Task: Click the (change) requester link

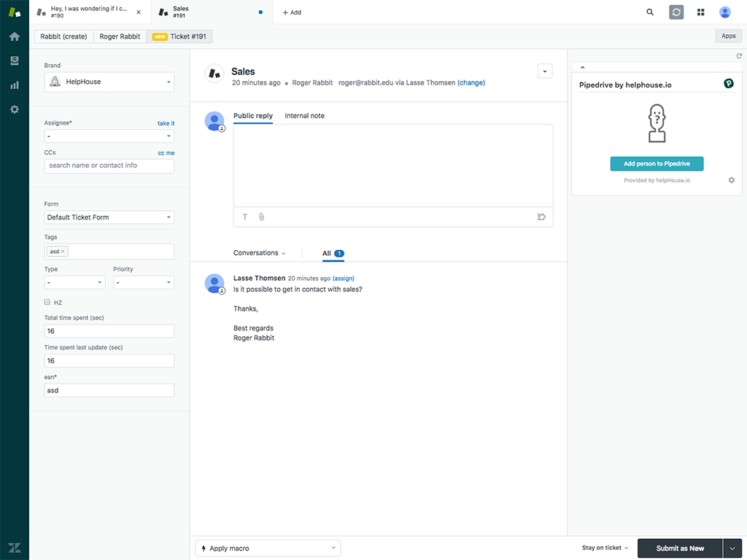Action: pyautogui.click(x=471, y=82)
